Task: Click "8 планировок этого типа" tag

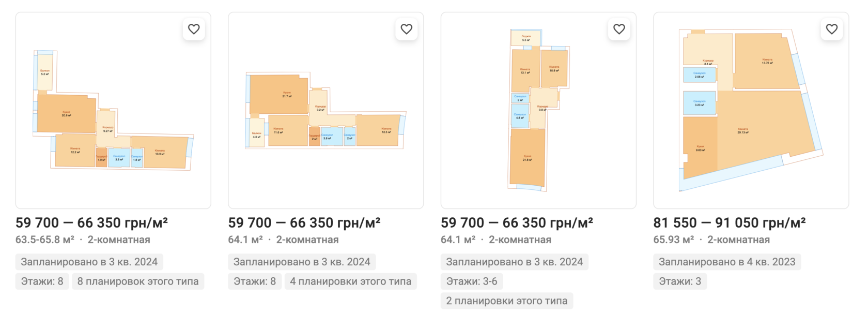Action: pyautogui.click(x=138, y=281)
